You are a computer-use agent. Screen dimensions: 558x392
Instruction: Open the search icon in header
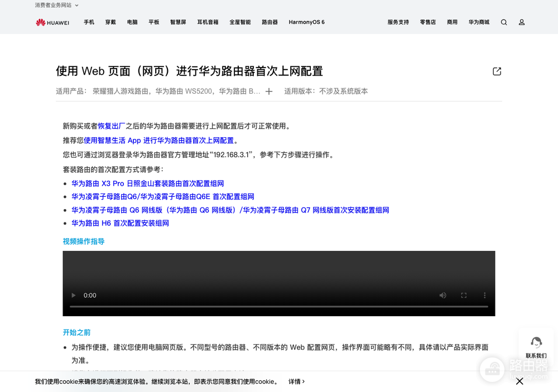504,22
